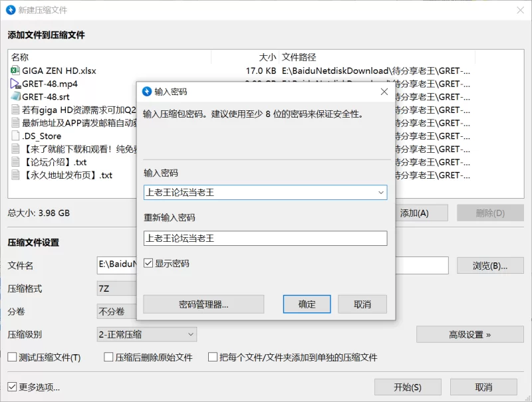Open 密码管理器

[203, 304]
